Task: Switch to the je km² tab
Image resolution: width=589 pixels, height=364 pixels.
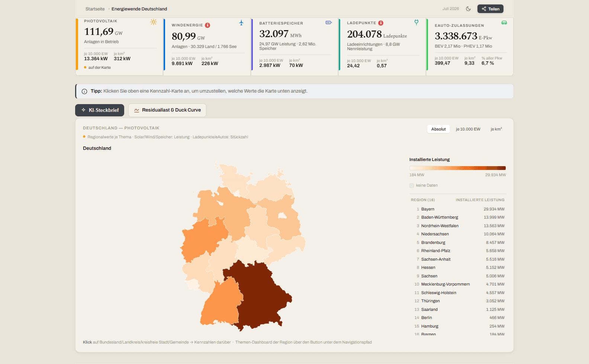Action: tap(496, 129)
